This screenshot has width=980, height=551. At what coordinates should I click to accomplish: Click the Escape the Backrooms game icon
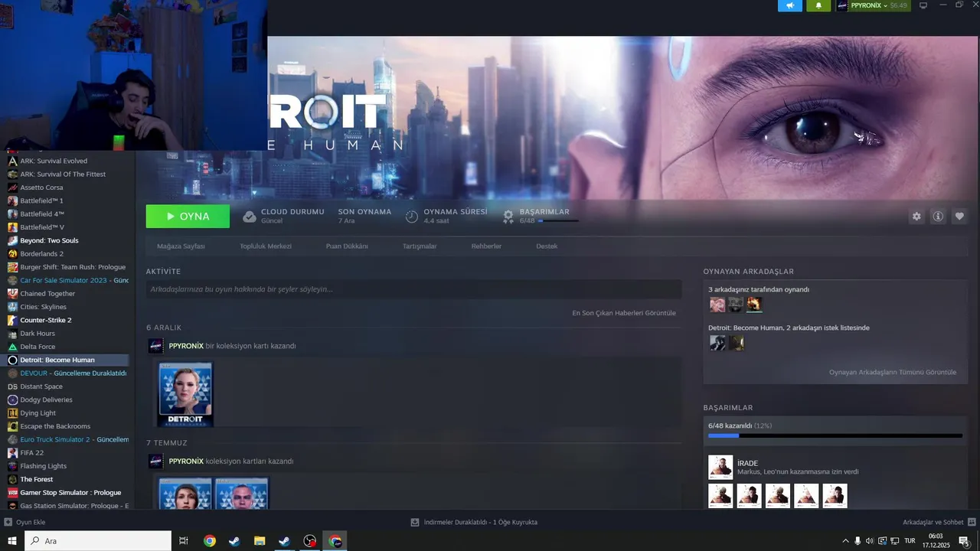tap(12, 426)
